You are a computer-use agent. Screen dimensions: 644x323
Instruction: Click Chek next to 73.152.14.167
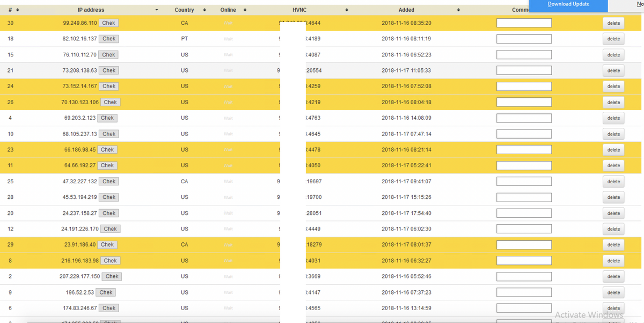[x=109, y=86]
